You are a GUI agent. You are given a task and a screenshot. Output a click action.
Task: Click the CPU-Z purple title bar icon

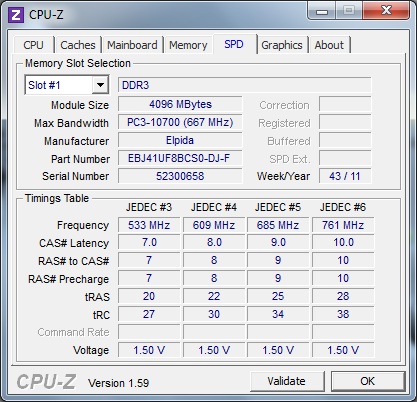pyautogui.click(x=16, y=14)
